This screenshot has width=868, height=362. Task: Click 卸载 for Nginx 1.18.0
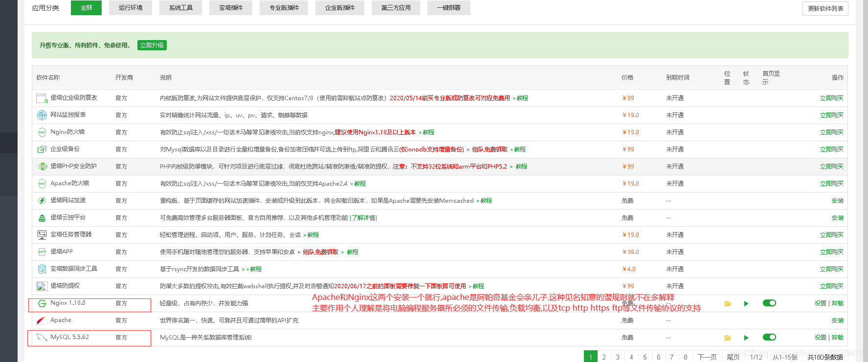pyautogui.click(x=838, y=303)
